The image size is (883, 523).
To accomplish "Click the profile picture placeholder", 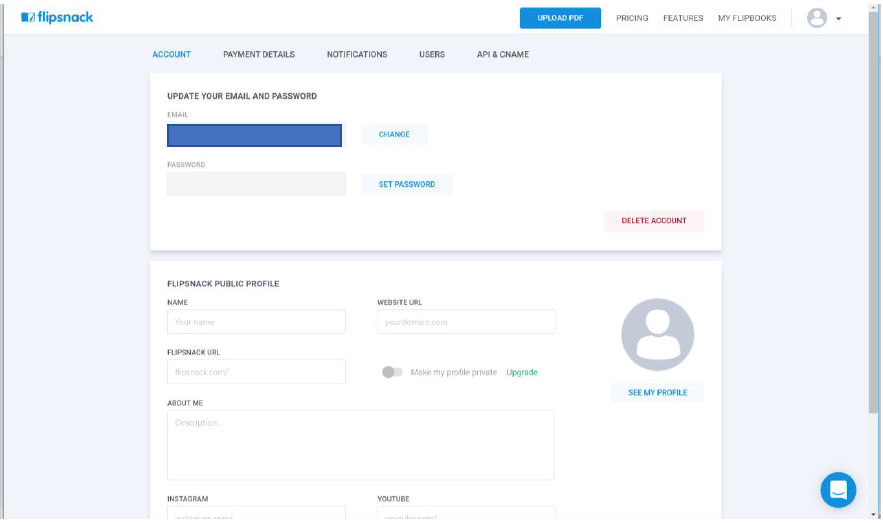I will (x=657, y=334).
